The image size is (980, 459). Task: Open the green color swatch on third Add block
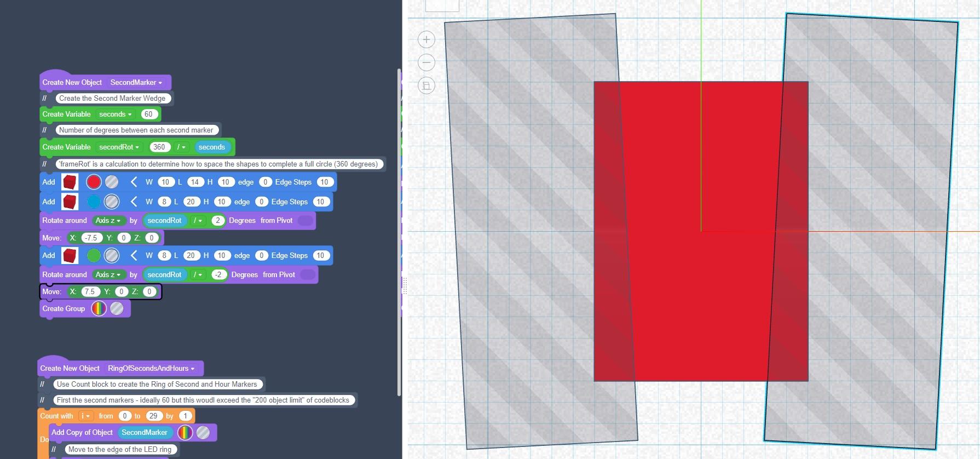pos(94,255)
